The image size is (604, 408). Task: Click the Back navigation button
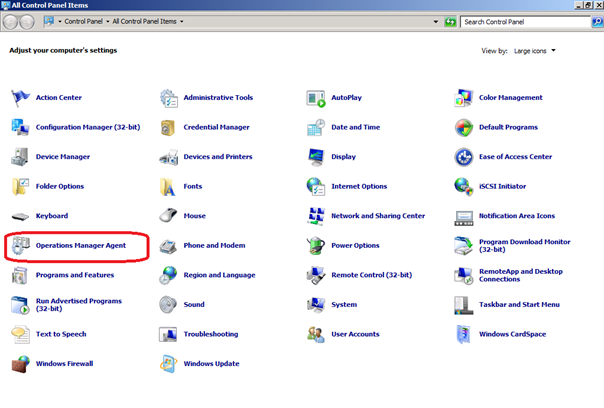coord(10,22)
